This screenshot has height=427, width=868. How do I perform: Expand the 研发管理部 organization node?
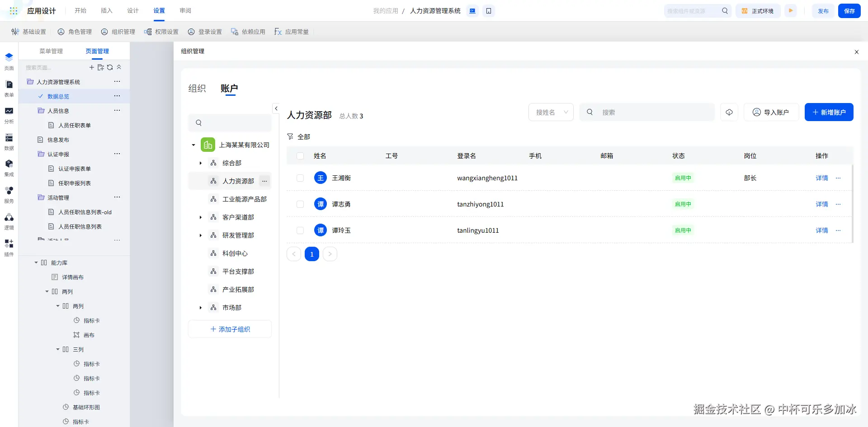pos(201,235)
